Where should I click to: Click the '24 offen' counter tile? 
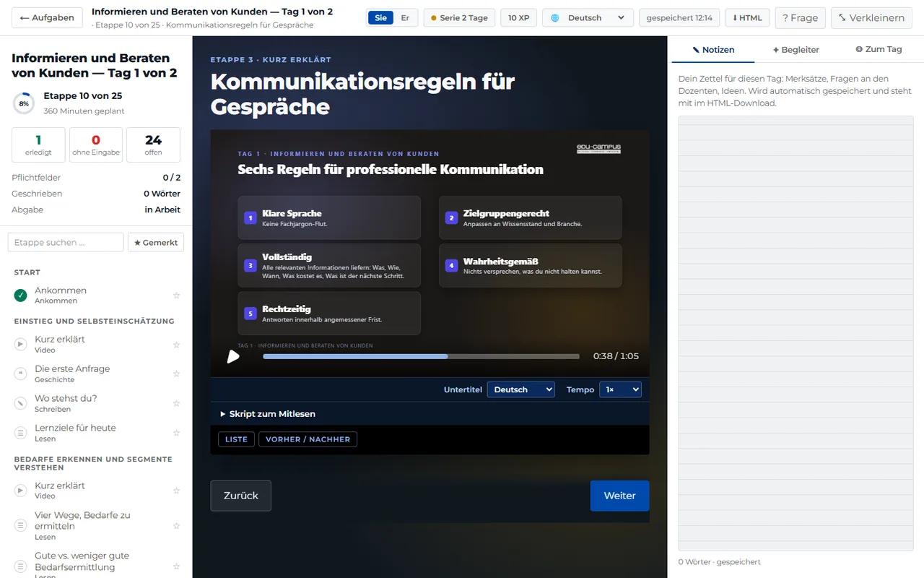[x=153, y=145]
